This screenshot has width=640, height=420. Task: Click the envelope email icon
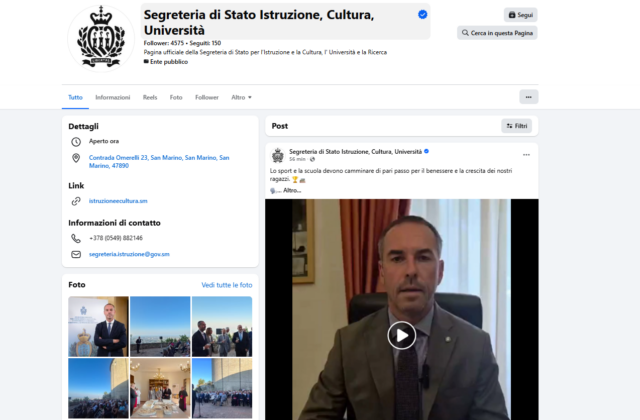[76, 254]
